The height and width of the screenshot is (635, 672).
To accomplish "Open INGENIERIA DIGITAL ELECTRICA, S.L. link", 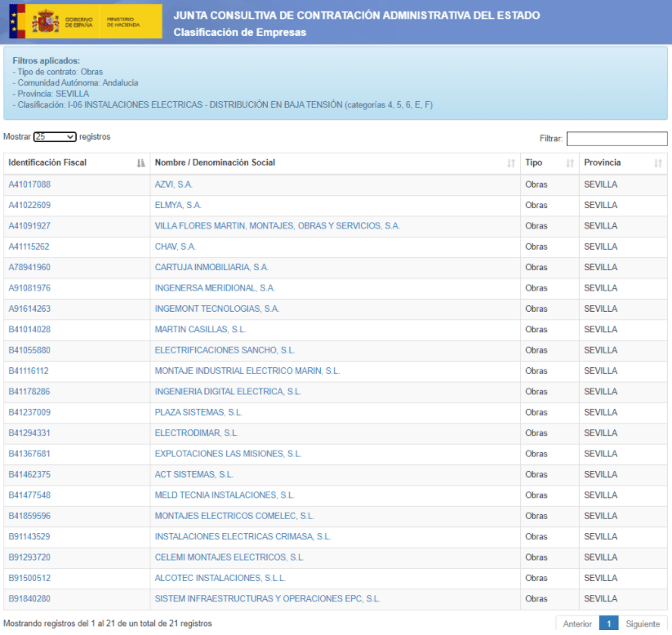I will click(228, 392).
